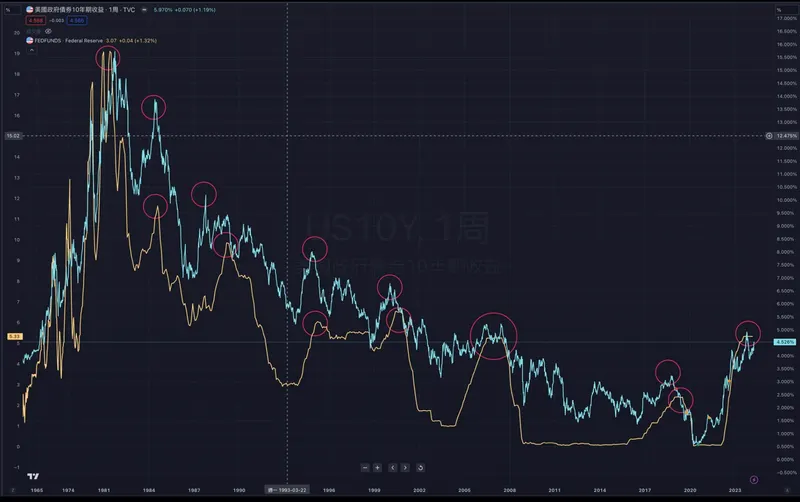Click the 15.02 crosshair label on left axis
The image size is (800, 502).
click(13, 136)
